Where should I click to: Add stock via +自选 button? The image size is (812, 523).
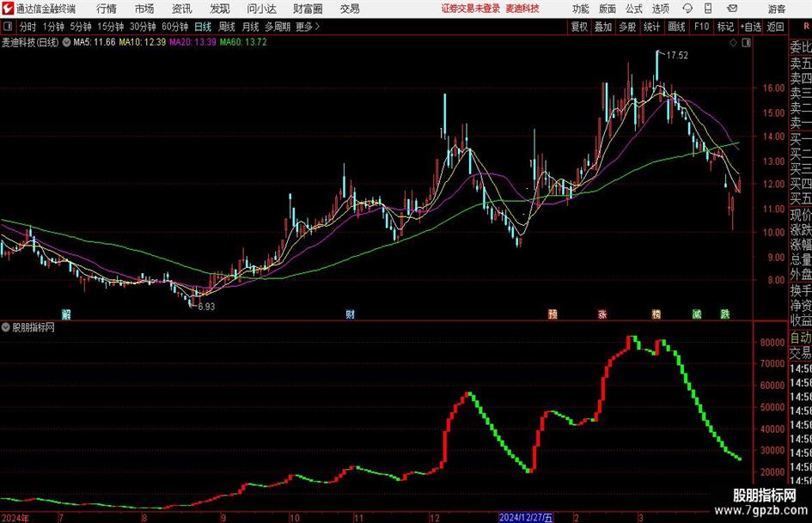[x=751, y=27]
